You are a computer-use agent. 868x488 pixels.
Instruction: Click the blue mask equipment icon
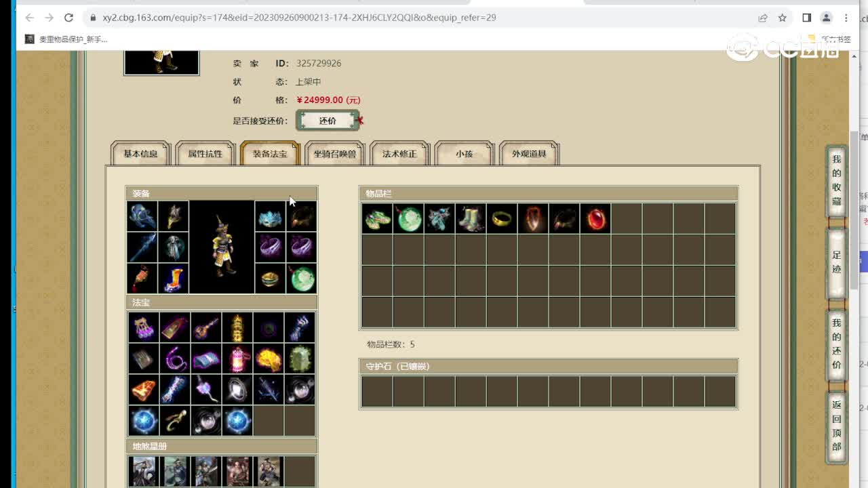[x=270, y=216]
